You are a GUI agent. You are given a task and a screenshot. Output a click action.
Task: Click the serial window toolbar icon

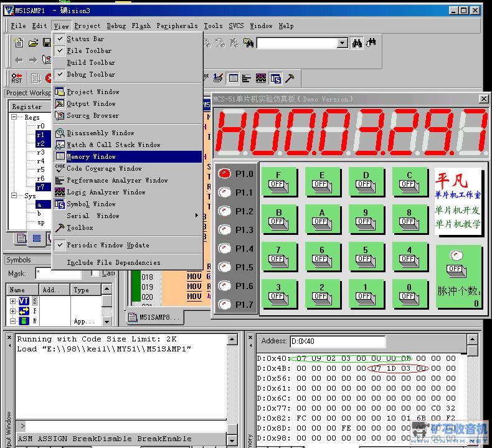218,78
